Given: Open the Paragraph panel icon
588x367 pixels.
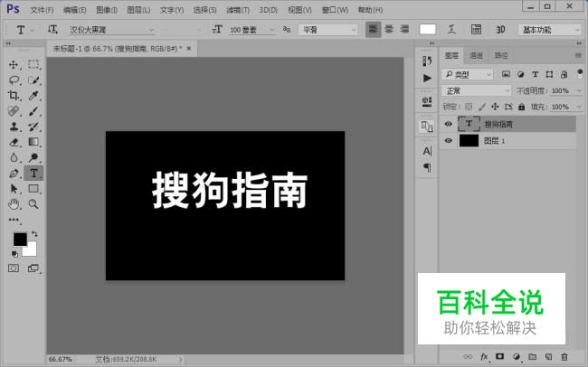Looking at the screenshot, I should point(427,167).
